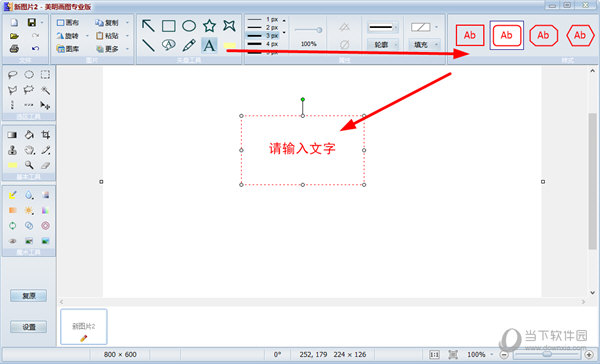Select the paint bucket tool
The height and width of the screenshot is (364, 600).
(29, 135)
